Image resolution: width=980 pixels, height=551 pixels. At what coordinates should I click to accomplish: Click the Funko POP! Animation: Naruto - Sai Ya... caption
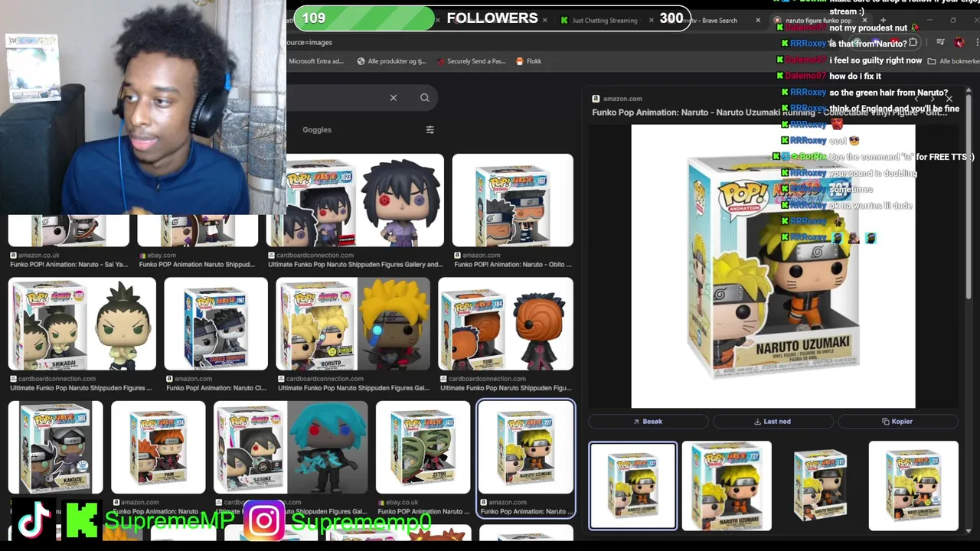tap(68, 265)
